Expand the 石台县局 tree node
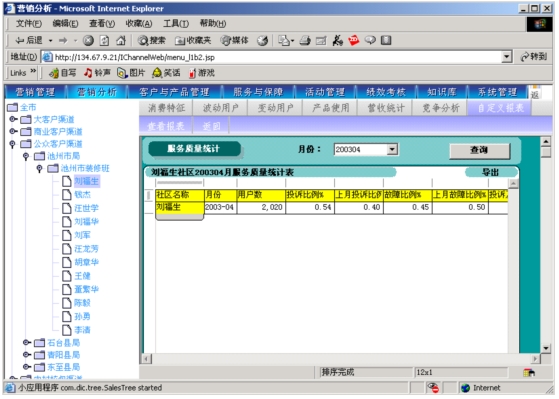 click(x=26, y=343)
